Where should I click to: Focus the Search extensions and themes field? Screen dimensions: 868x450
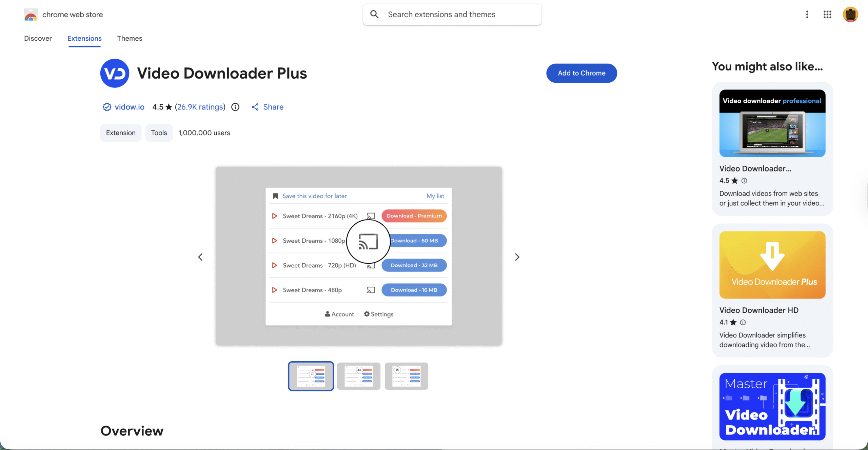coord(452,14)
